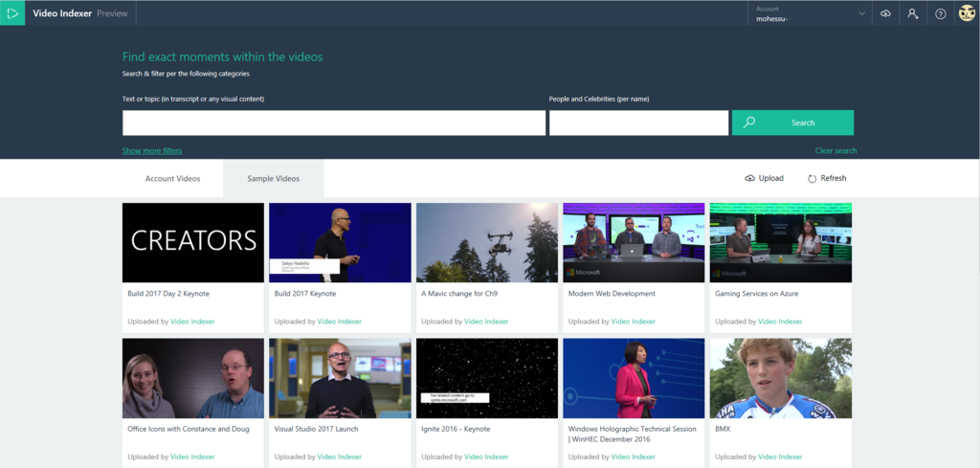
Task: Click the BMX title text
Action: [723, 430]
